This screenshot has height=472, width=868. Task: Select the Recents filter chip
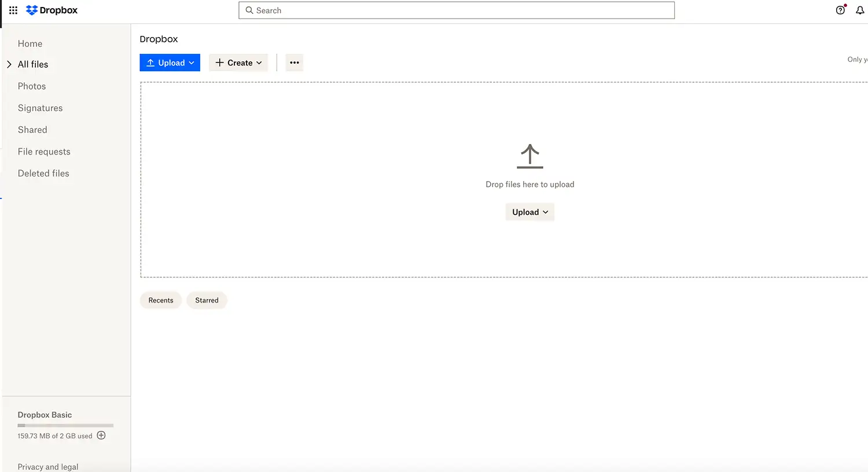pos(161,300)
